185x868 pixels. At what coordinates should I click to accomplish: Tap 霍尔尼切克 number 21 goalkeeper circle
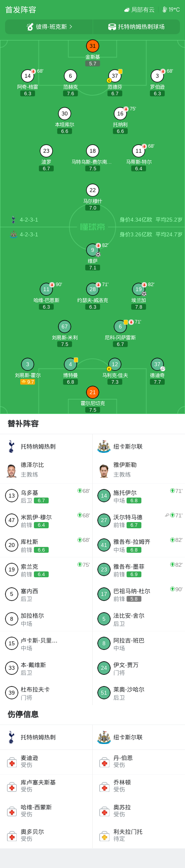coord(92,392)
